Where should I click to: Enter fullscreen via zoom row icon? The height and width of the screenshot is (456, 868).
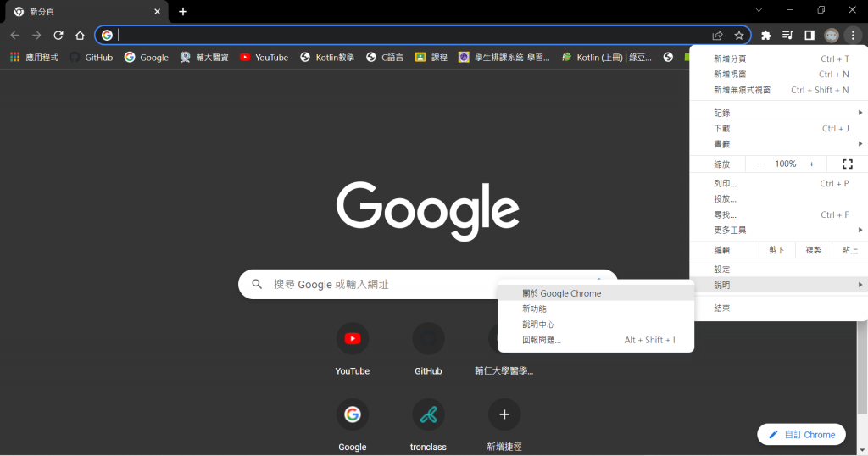click(847, 164)
